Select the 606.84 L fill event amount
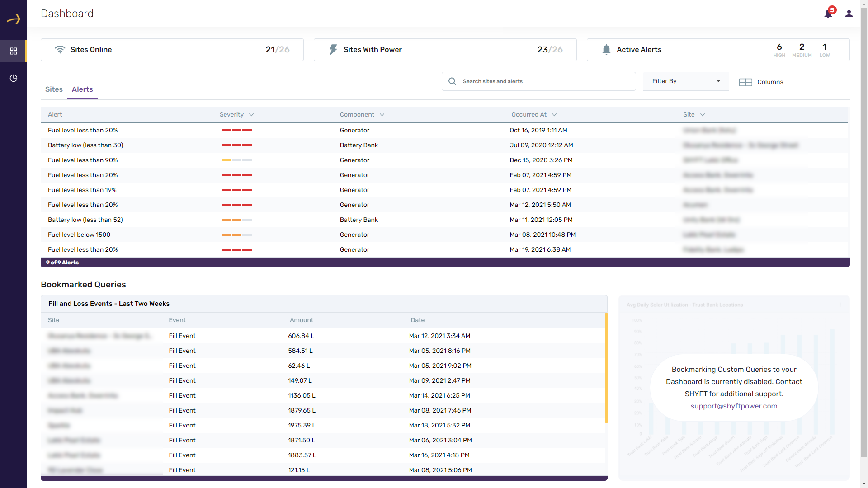Viewport: 868px width, 488px height. 301,336
